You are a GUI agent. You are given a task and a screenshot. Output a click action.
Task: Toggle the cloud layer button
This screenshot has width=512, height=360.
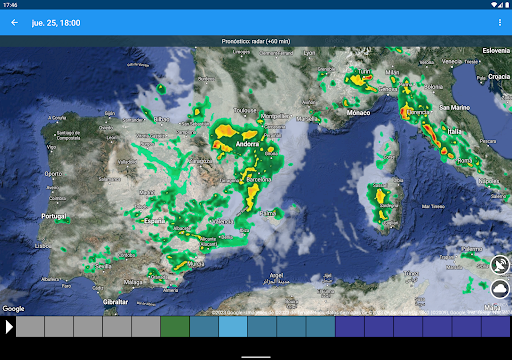501,289
